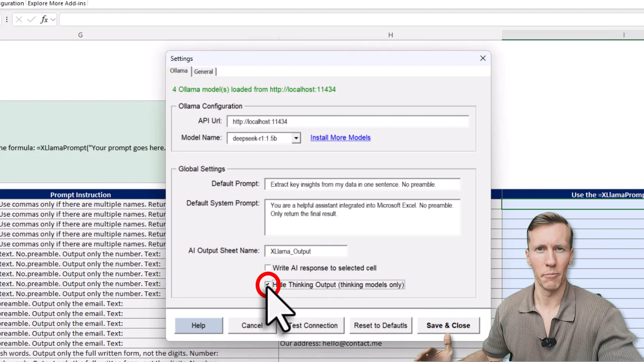Open the Model Name dropdown
Viewport: 644px width, 362px height.
click(296, 138)
